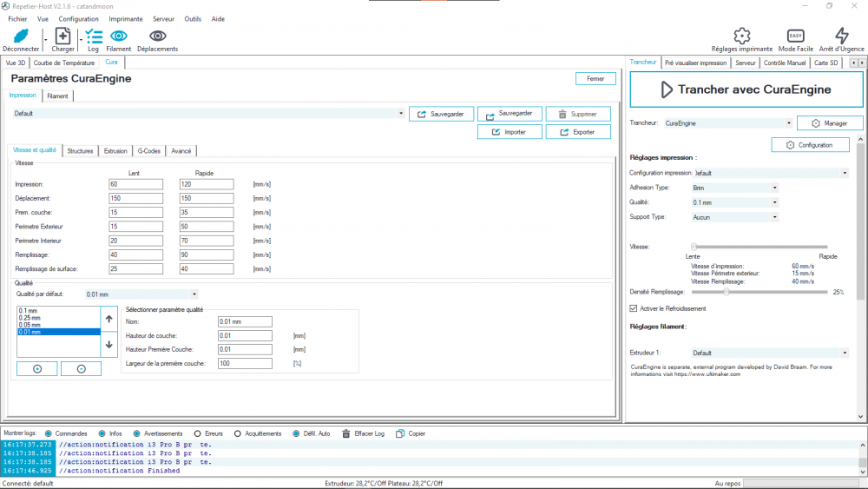Click the Charger file icon

[63, 36]
